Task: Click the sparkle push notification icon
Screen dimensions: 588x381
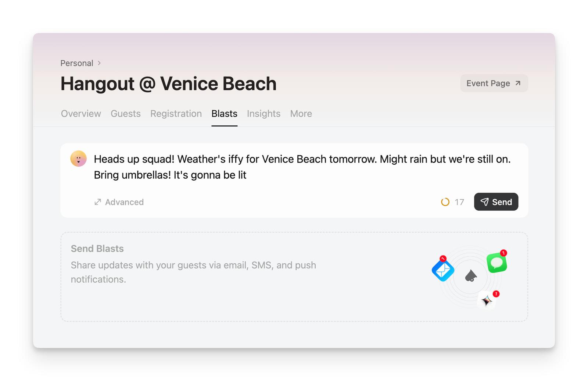Action: 487,300
